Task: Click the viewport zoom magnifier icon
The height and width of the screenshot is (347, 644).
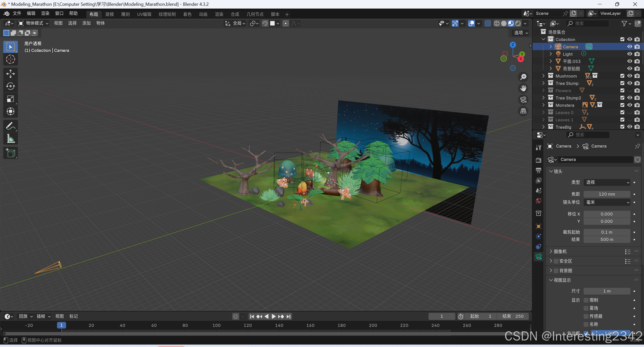Action: click(x=523, y=77)
